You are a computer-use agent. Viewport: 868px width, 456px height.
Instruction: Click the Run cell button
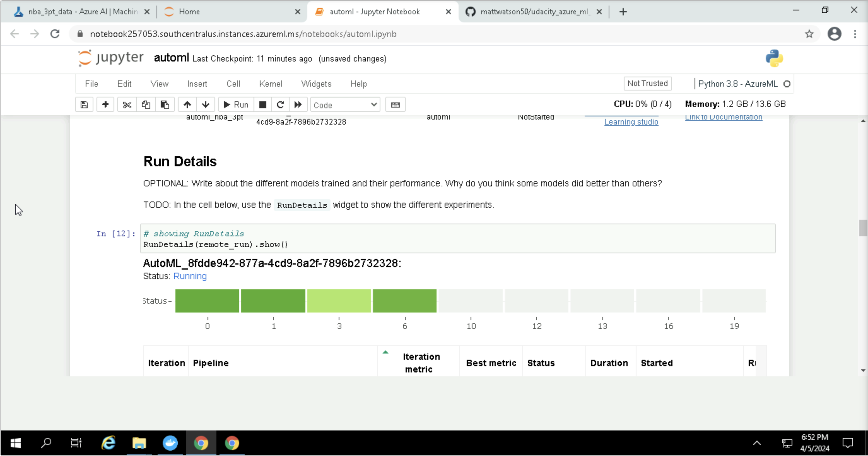coord(236,105)
